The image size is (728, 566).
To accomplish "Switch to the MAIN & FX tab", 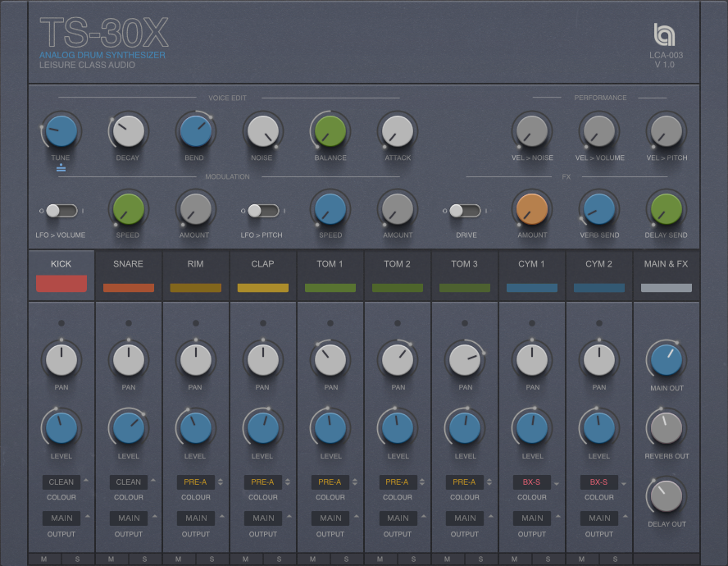I will pyautogui.click(x=666, y=263).
